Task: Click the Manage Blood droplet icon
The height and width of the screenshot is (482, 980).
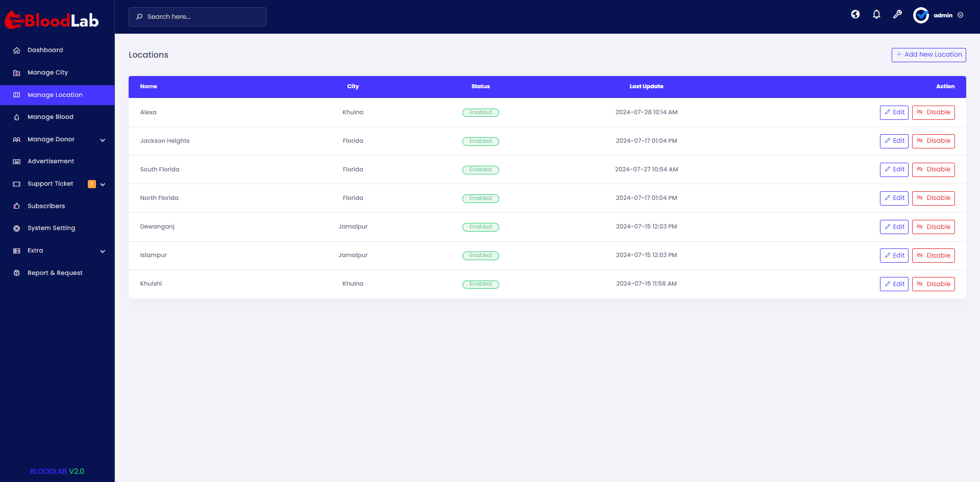Action: (x=16, y=117)
